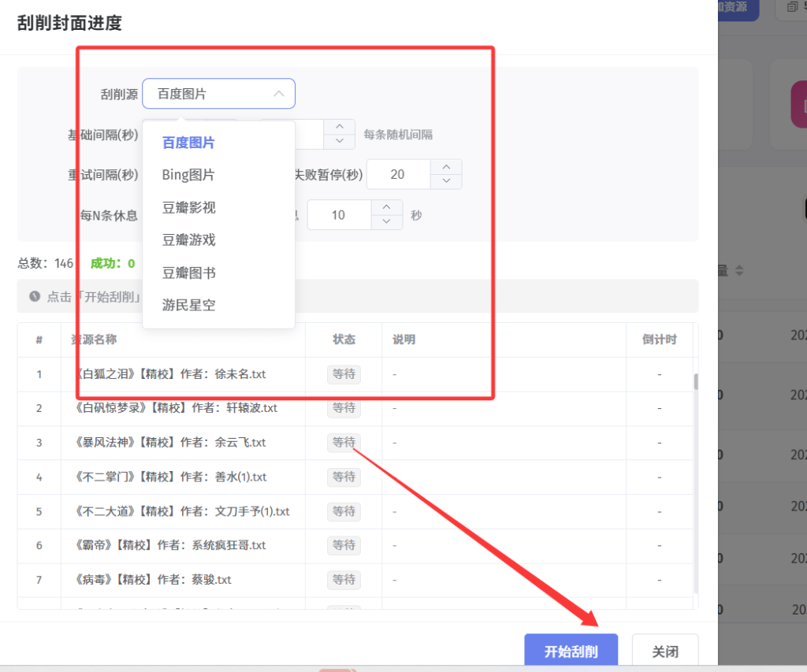Select 豆瓣图书 as the source

pyautogui.click(x=189, y=273)
